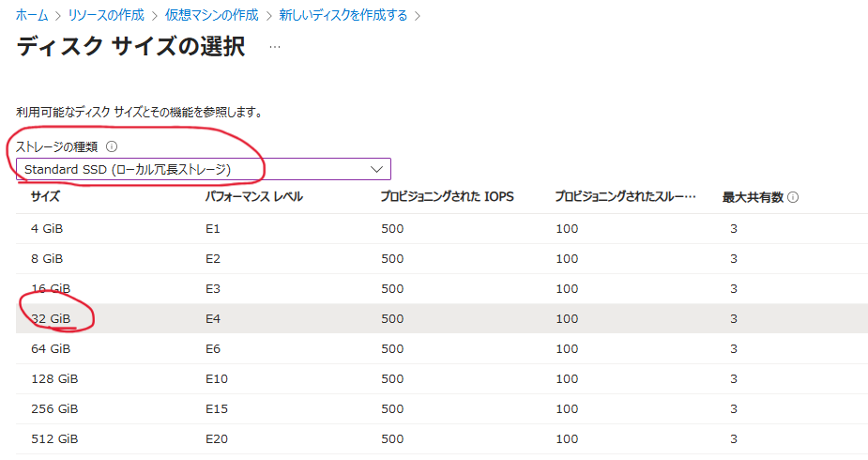Click the storage type dropdown chevron arrow
This screenshot has width=868, height=460.
pyautogui.click(x=376, y=169)
